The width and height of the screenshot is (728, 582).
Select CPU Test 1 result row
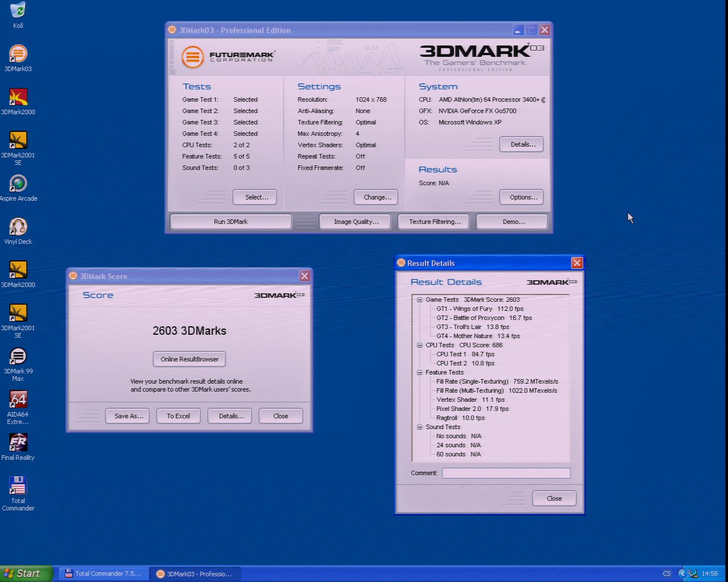point(465,354)
